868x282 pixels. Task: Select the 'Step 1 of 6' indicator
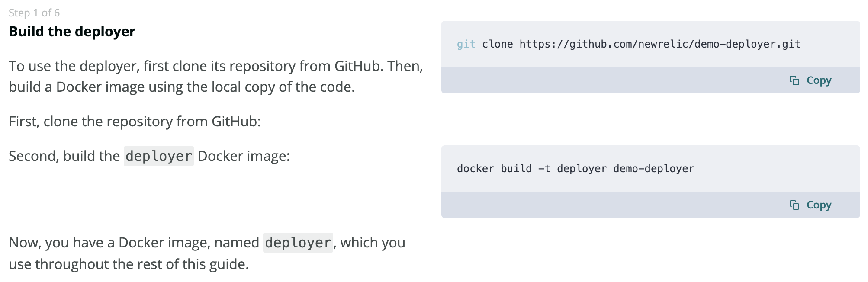coord(35,13)
